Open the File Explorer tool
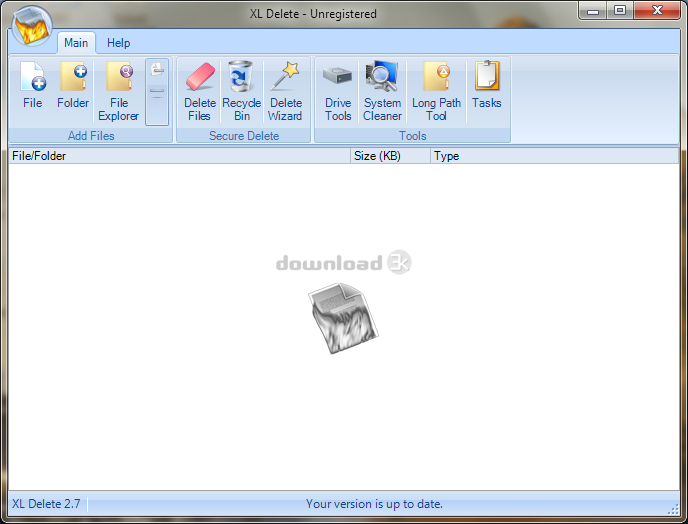Image resolution: width=688 pixels, height=524 pixels. click(118, 91)
